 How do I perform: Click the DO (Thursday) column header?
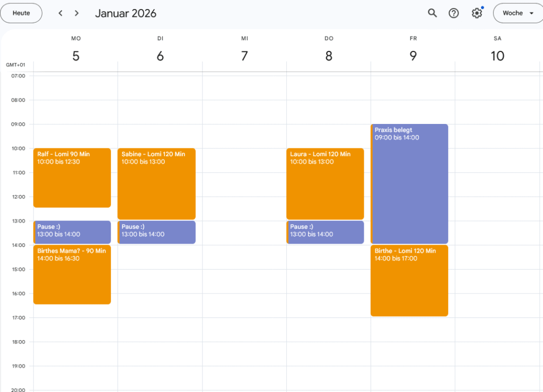tap(329, 38)
